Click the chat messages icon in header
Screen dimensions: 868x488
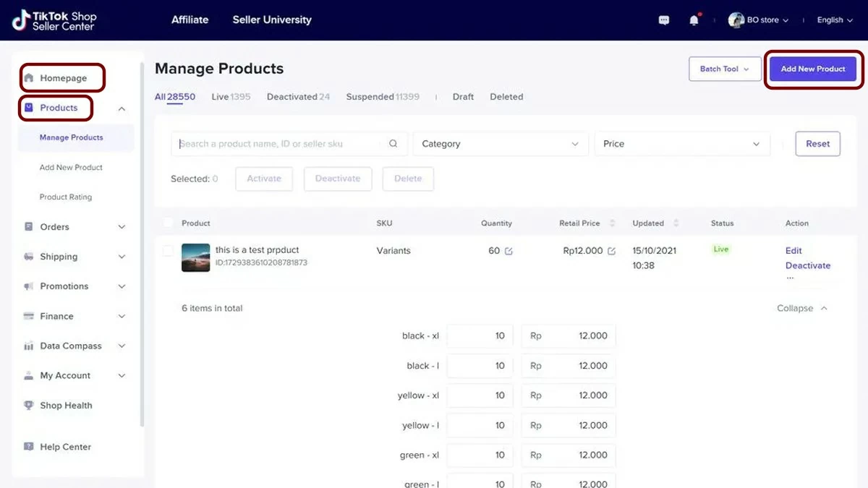pyautogui.click(x=664, y=20)
